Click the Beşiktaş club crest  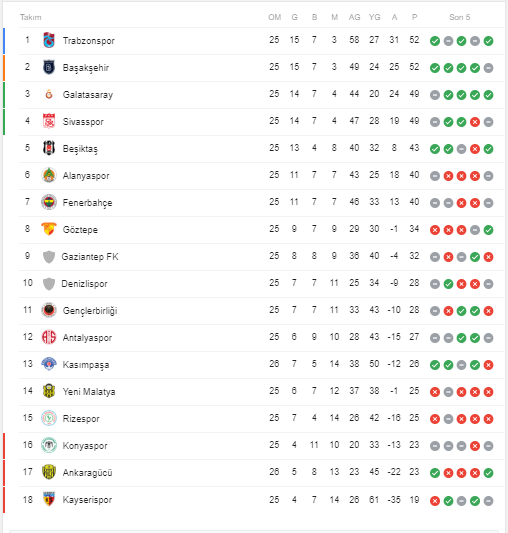click(49, 148)
